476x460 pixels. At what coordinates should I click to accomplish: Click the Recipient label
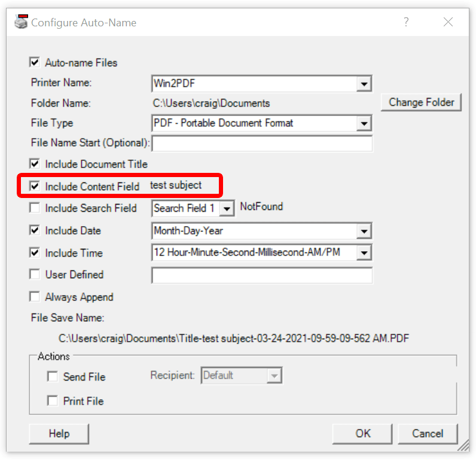click(172, 376)
